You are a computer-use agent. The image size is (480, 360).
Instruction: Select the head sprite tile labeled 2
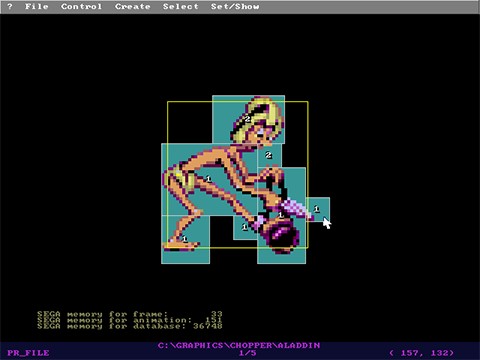pyautogui.click(x=248, y=119)
